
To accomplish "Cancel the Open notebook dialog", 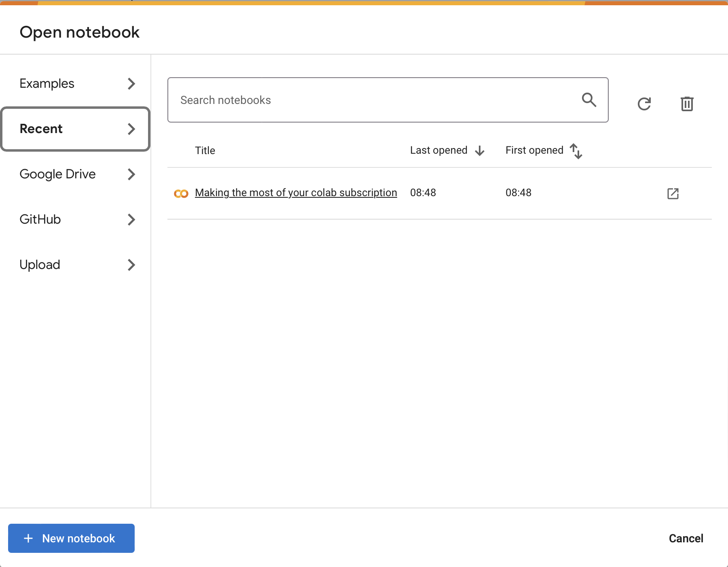I will click(x=686, y=538).
